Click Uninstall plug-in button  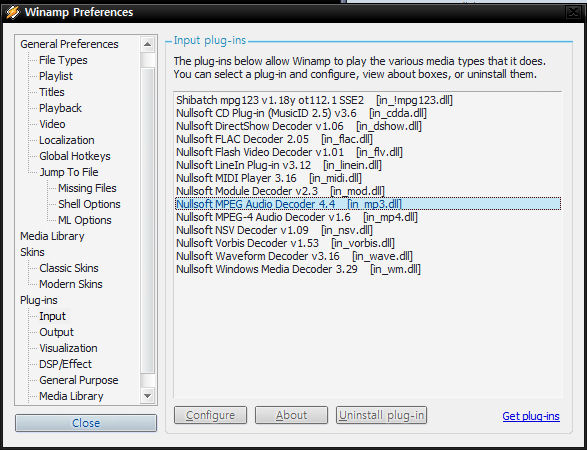coord(381,415)
